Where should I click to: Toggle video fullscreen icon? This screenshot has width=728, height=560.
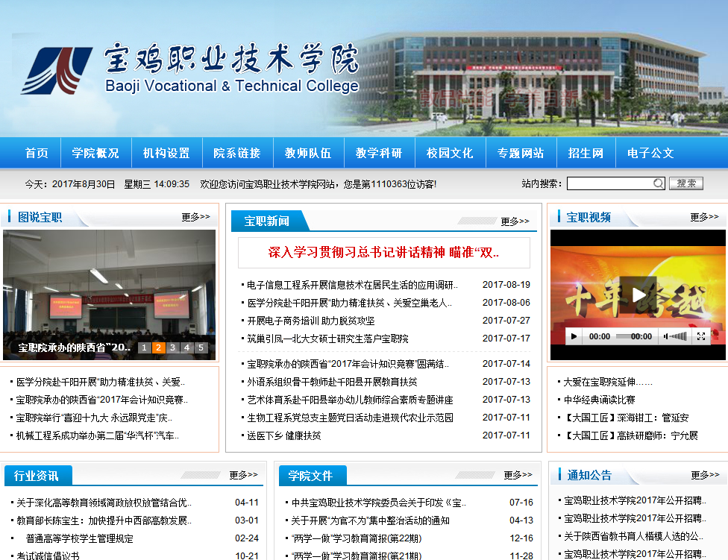(x=700, y=336)
